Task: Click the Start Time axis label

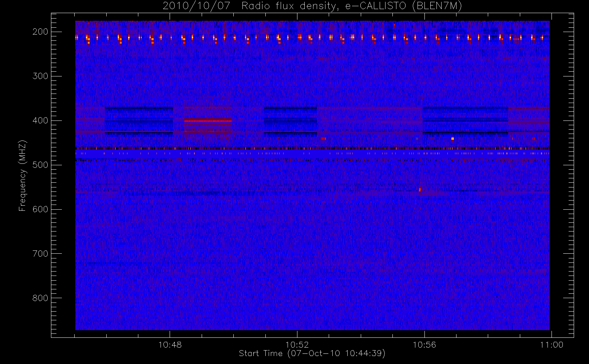Action: click(x=312, y=353)
